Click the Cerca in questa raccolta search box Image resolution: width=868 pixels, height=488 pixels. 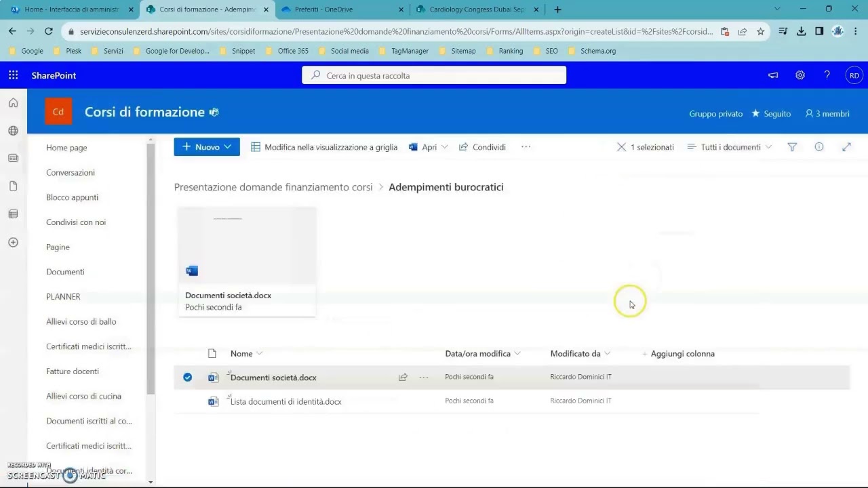pos(434,75)
